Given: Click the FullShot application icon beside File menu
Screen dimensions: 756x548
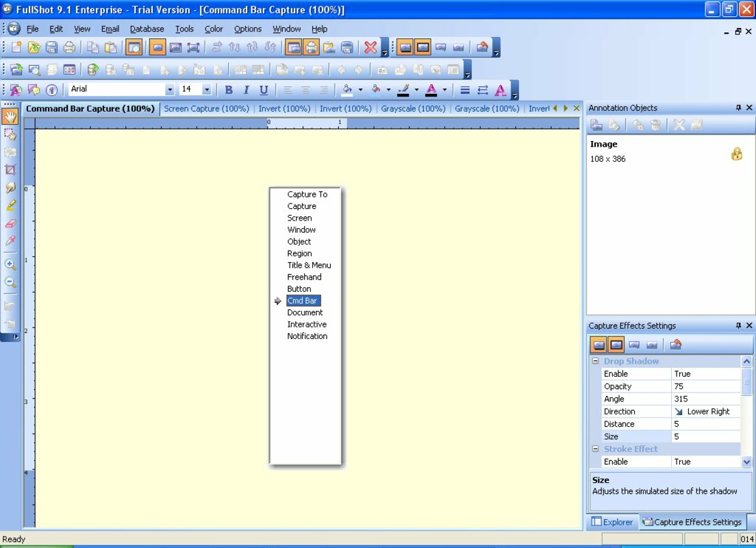Looking at the screenshot, I should (14, 29).
